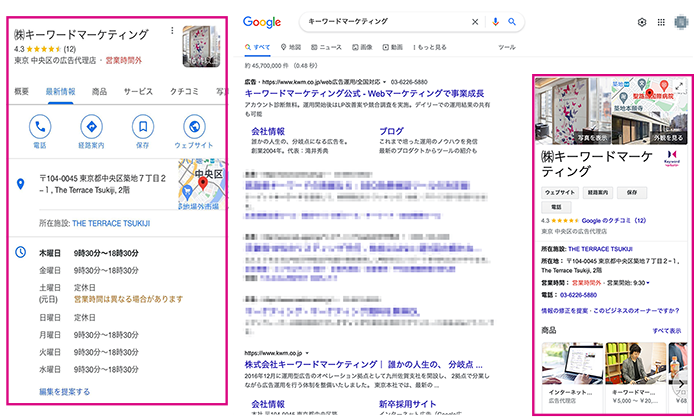Expand dropdown arrow next to www.kwm.co.jp
This screenshot has width=700, height=420.
pos(307,353)
